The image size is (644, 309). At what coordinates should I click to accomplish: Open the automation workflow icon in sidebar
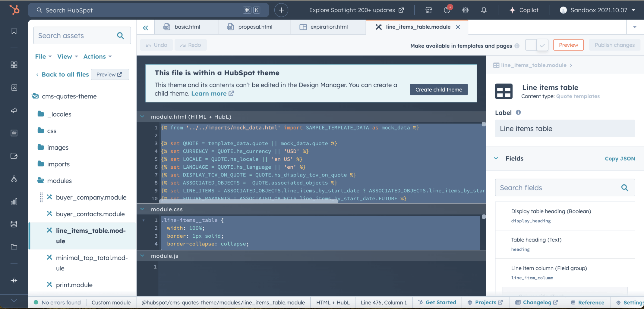(14, 179)
